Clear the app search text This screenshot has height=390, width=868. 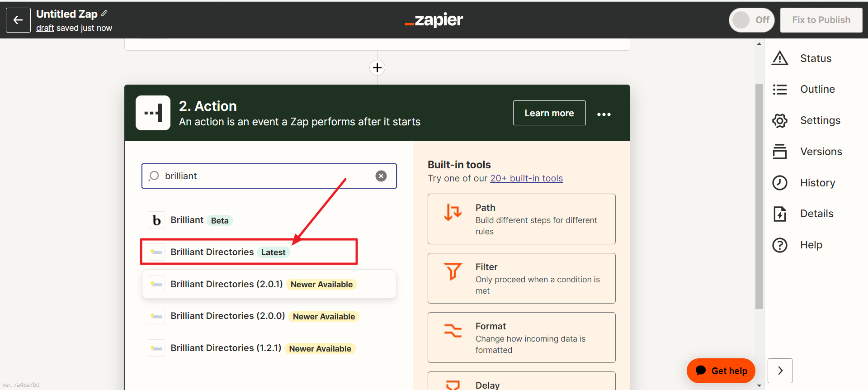pyautogui.click(x=381, y=176)
